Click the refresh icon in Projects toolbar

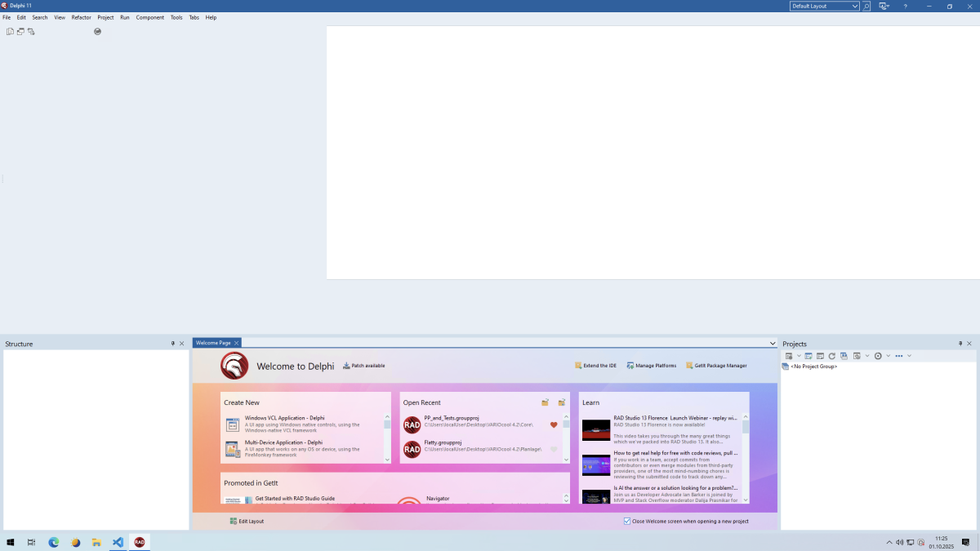(x=831, y=356)
